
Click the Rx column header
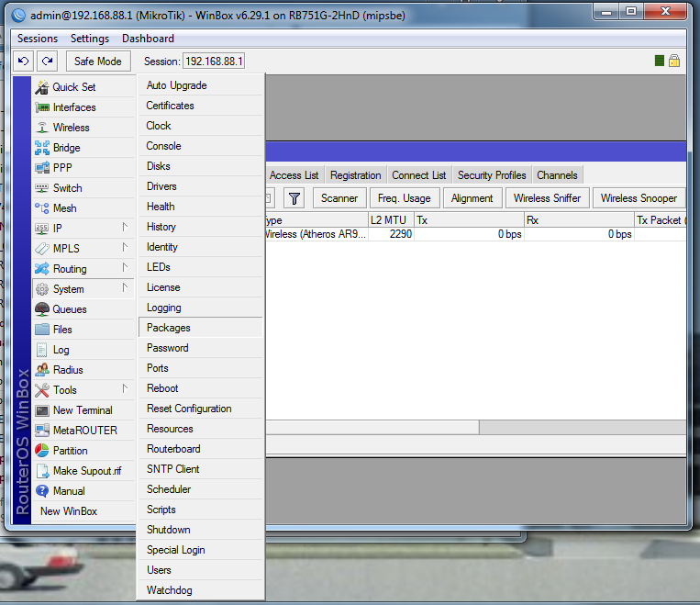pos(579,219)
